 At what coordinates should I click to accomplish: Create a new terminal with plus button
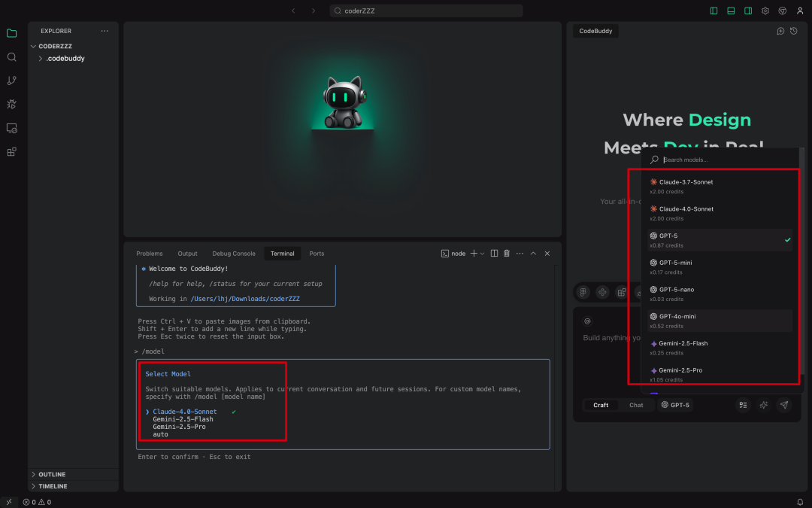click(x=474, y=253)
